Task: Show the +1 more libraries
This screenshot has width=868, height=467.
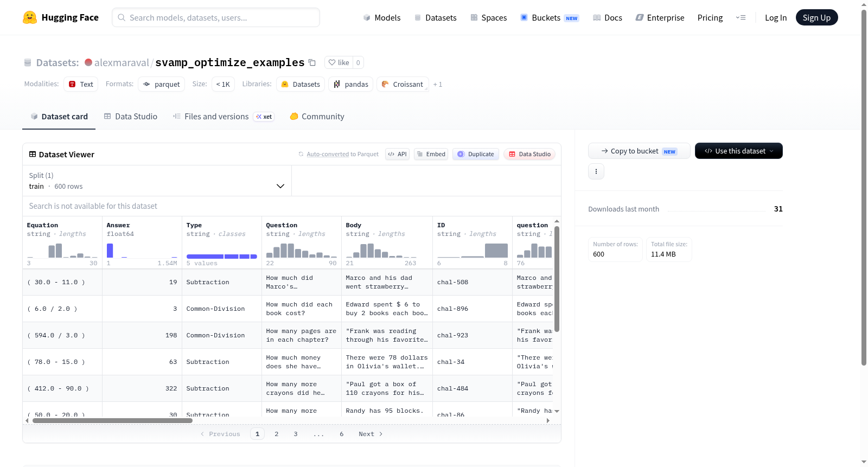Action: tap(438, 84)
